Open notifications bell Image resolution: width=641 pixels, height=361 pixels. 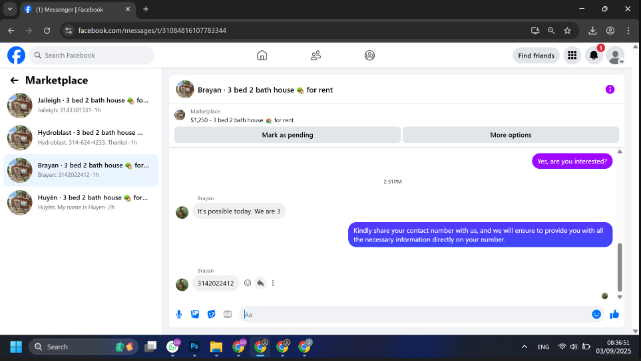[x=594, y=55]
